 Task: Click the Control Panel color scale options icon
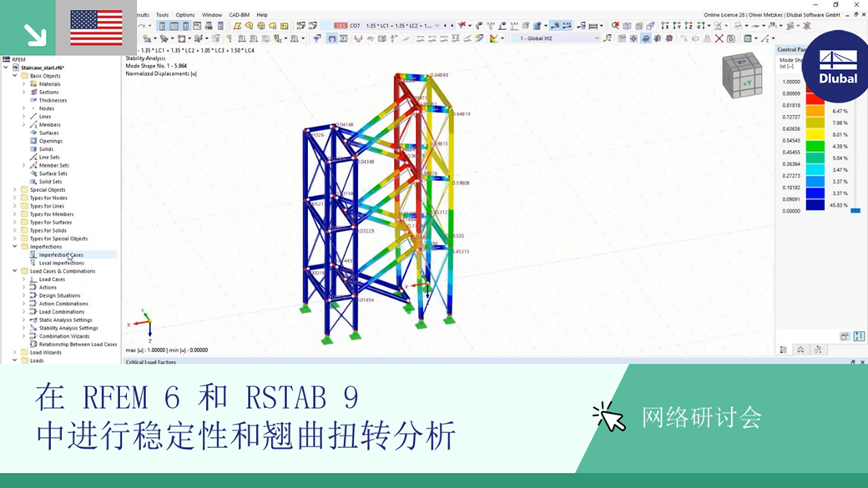coord(859,336)
